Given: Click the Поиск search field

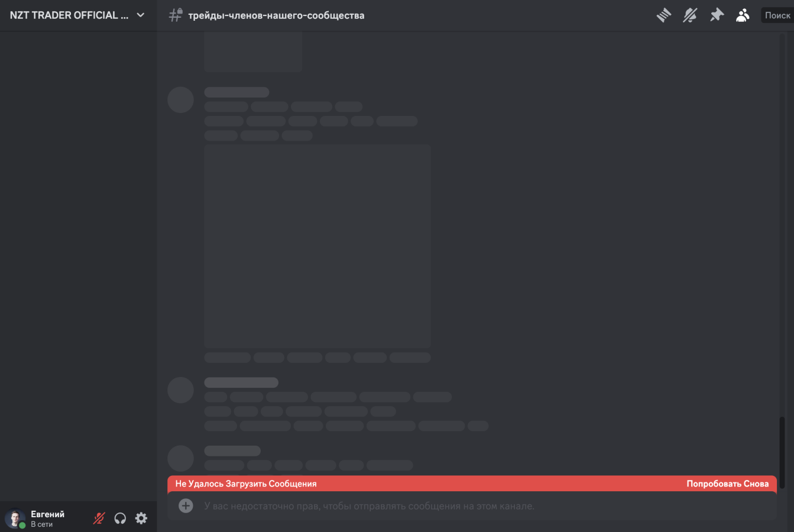Looking at the screenshot, I should point(777,15).
